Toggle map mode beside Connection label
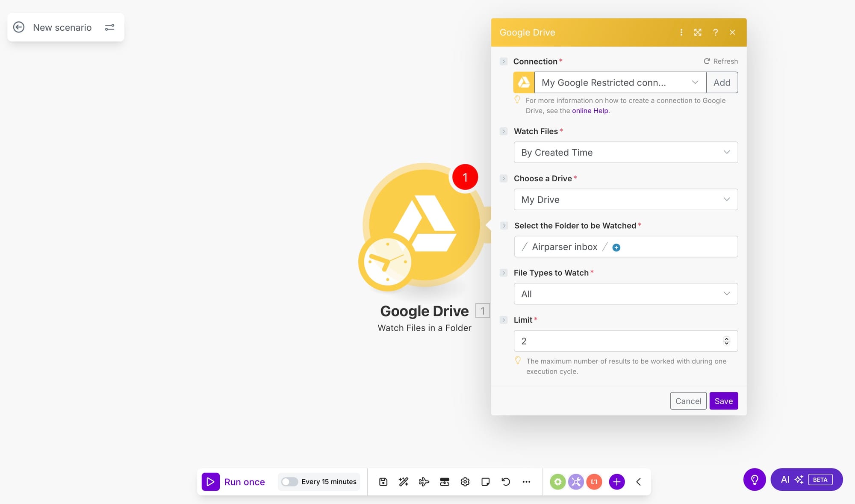Screen dimensions: 855x504 (504, 62)
